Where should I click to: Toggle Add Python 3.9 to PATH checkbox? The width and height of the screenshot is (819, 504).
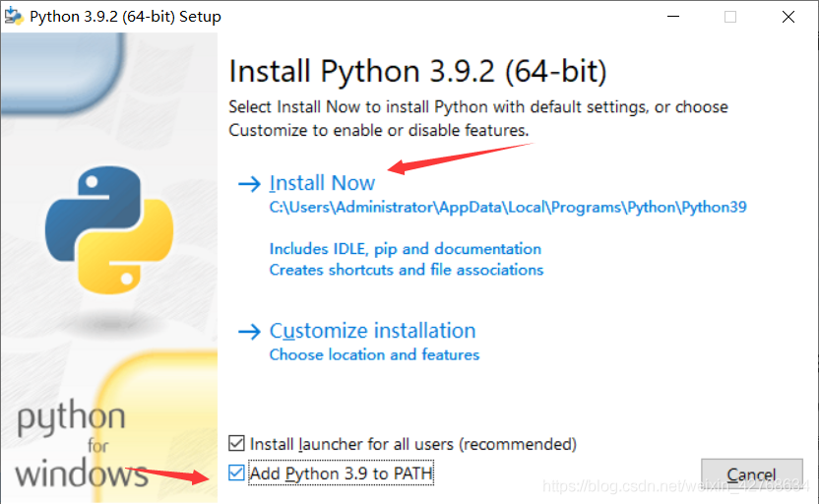(x=236, y=472)
